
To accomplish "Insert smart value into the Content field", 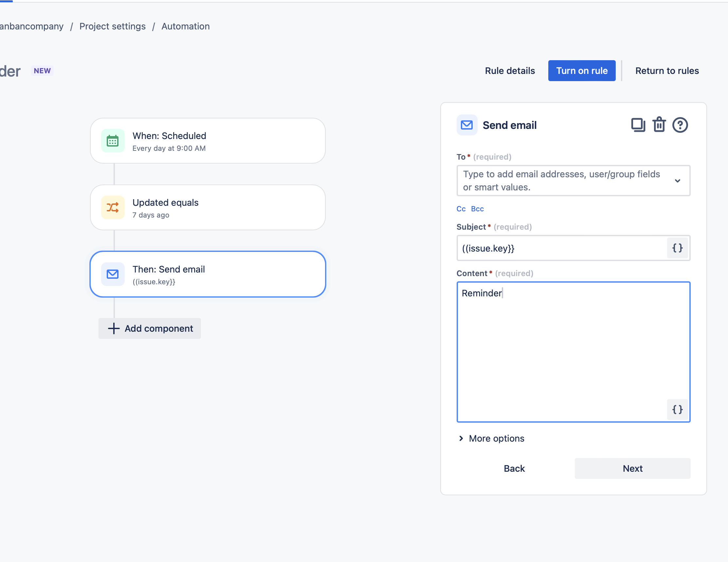I will (x=677, y=410).
